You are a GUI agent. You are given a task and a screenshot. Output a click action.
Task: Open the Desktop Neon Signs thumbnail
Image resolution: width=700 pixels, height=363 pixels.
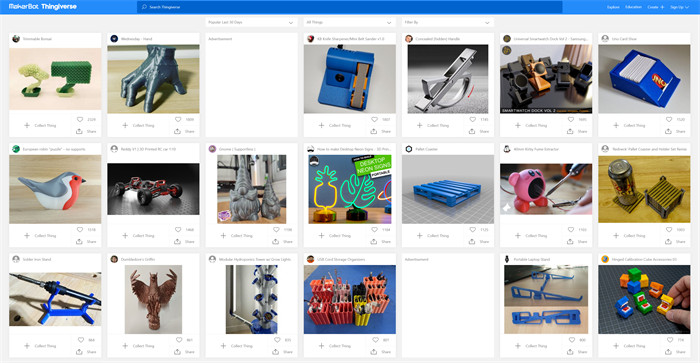coord(350,189)
